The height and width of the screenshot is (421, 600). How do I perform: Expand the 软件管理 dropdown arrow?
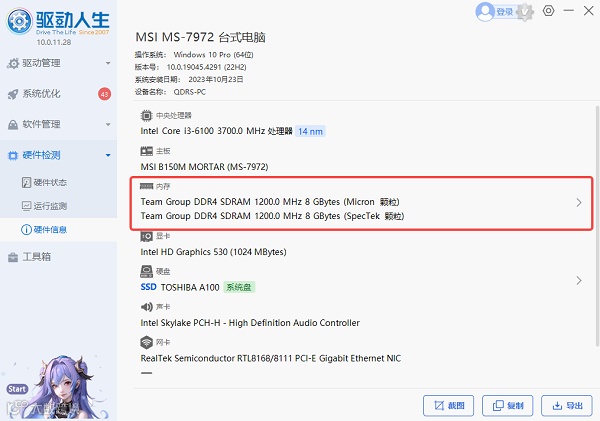[x=108, y=124]
